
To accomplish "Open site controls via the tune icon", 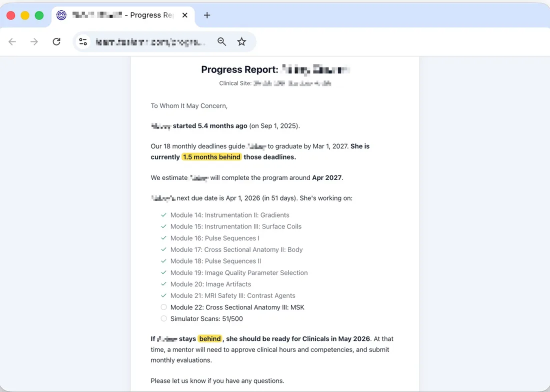I will coord(83,41).
